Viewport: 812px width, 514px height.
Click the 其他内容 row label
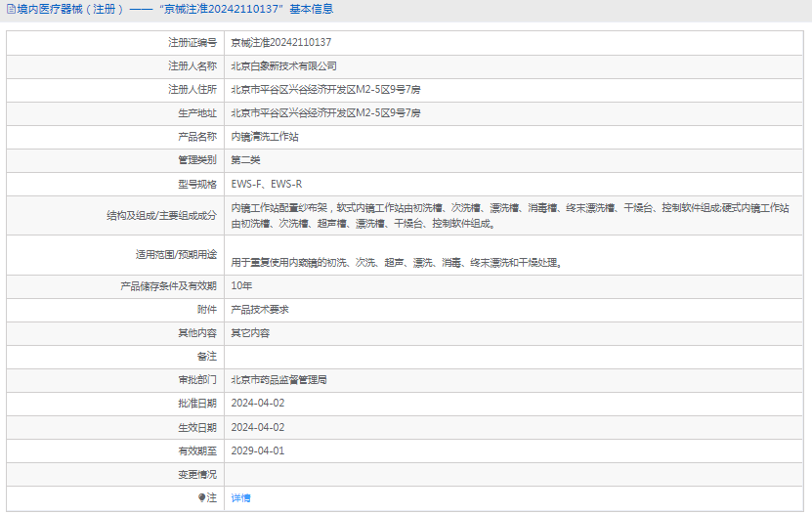click(197, 333)
